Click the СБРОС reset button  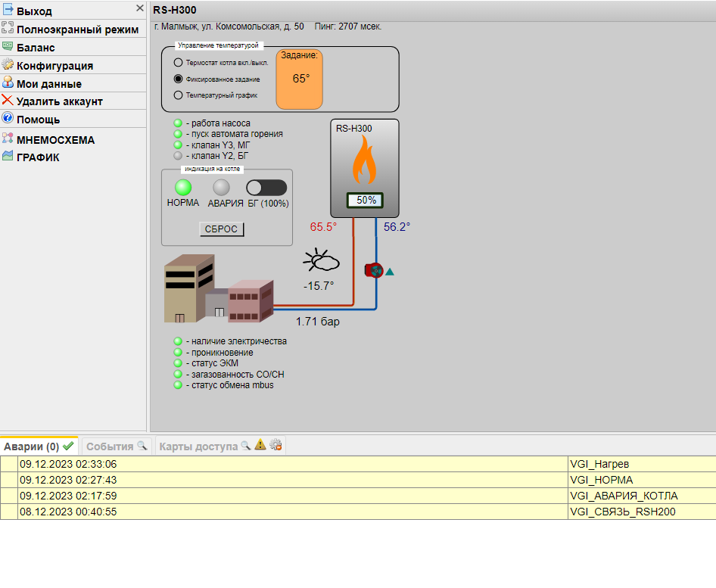[222, 229]
